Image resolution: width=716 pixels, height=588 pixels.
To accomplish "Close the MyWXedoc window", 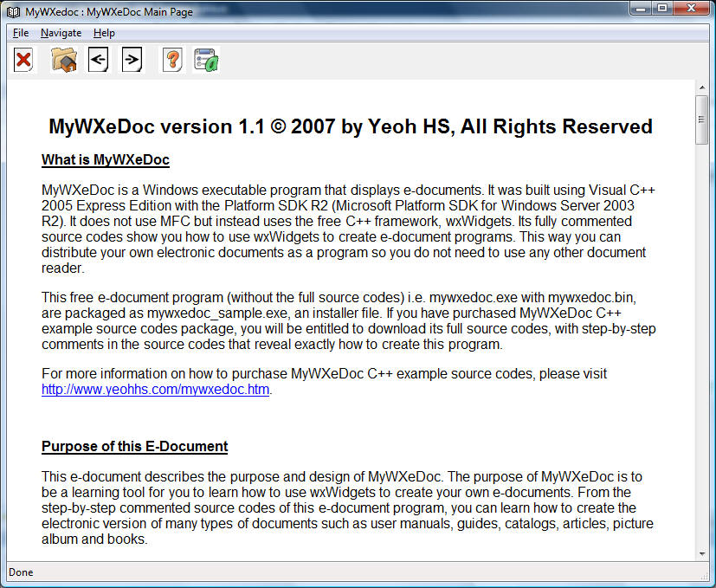I will coord(691,8).
